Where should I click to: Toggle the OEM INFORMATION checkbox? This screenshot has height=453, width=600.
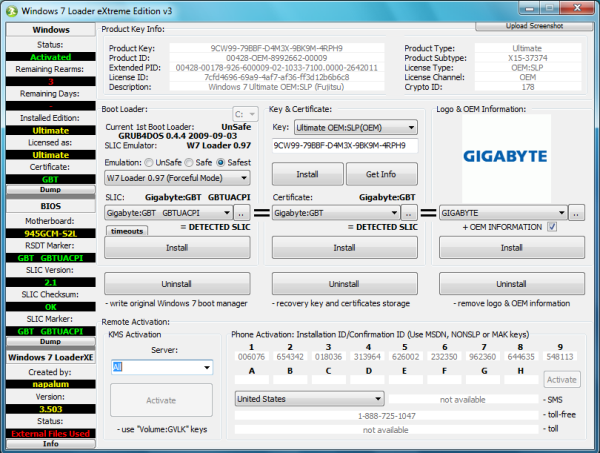coord(551,228)
